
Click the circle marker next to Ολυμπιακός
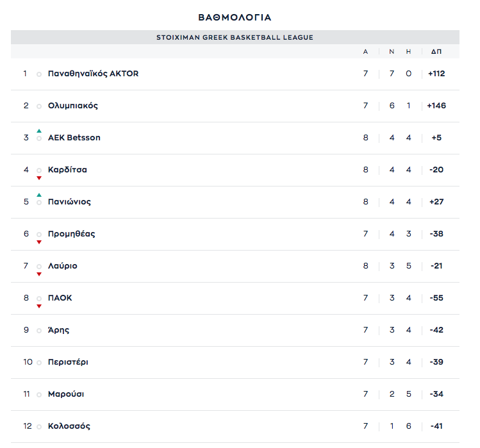coord(39,106)
